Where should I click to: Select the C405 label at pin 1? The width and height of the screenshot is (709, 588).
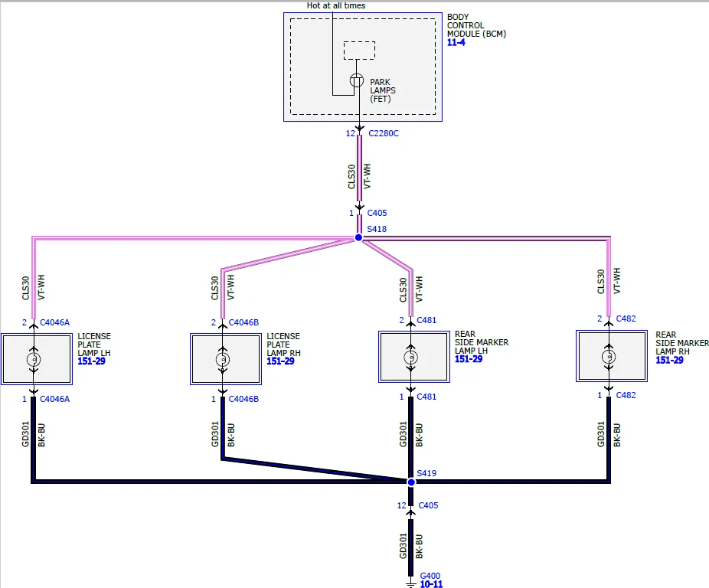[377, 213]
